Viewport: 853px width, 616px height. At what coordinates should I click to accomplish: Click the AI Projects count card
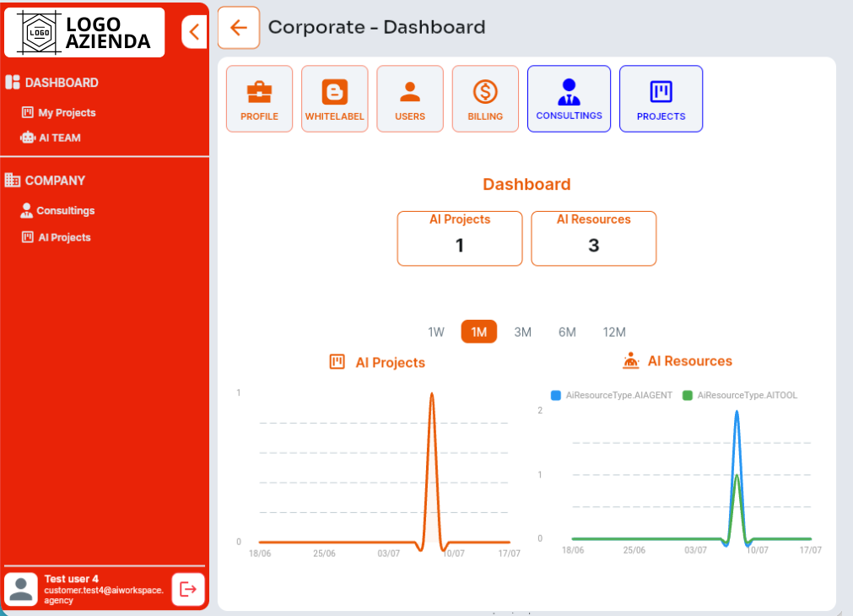tap(460, 238)
